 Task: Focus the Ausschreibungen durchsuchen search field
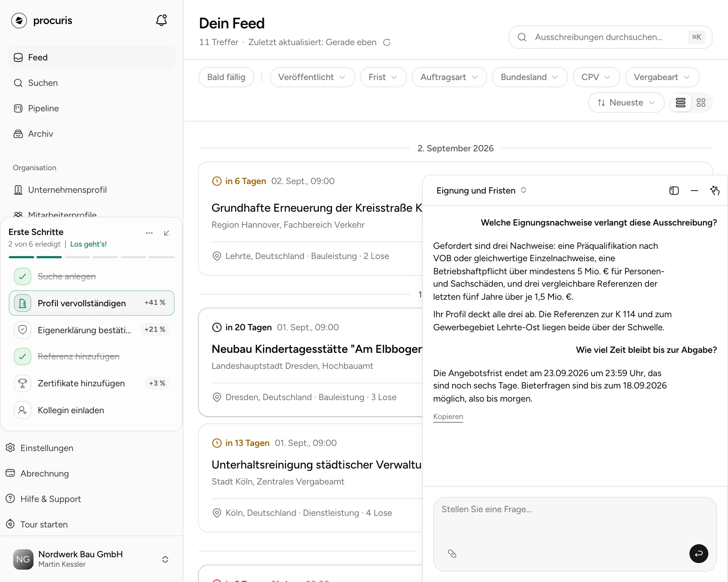coord(610,37)
